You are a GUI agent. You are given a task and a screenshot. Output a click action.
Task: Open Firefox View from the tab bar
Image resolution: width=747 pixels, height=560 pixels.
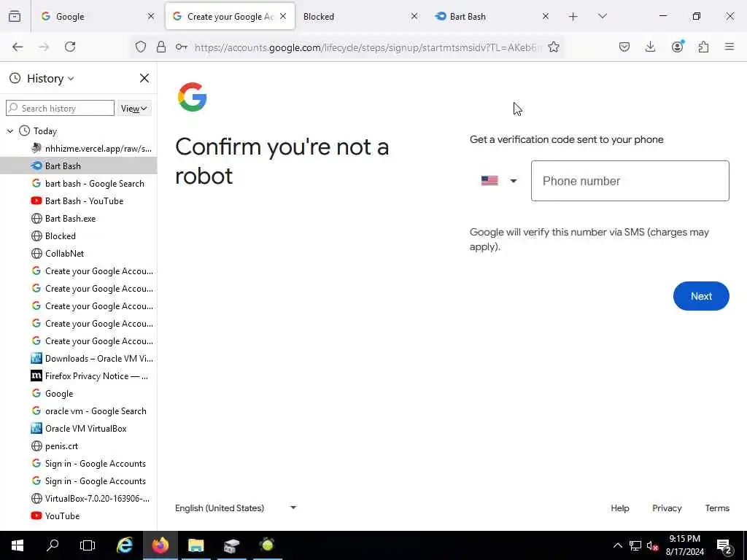(x=15, y=16)
